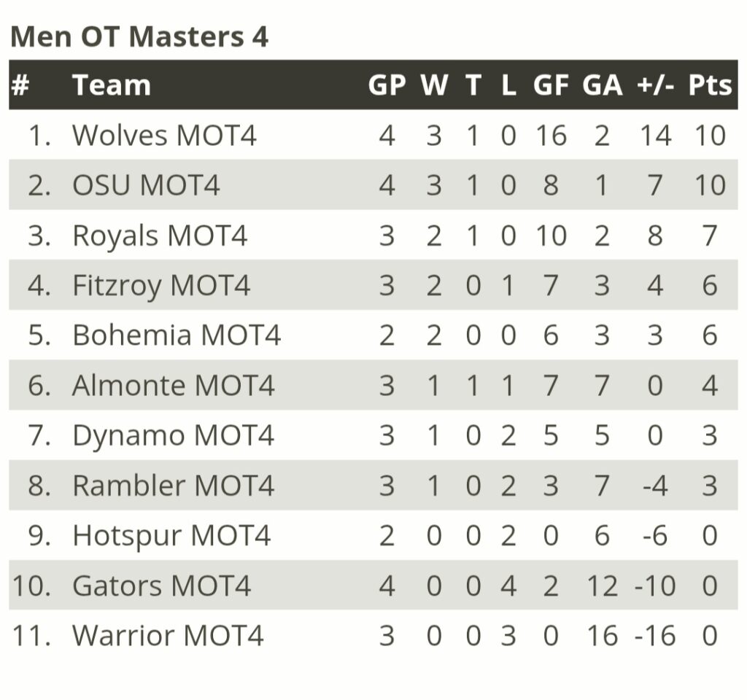Image resolution: width=747 pixels, height=700 pixels.
Task: Select Hotspur MOT4 in the table
Action: click(x=171, y=536)
